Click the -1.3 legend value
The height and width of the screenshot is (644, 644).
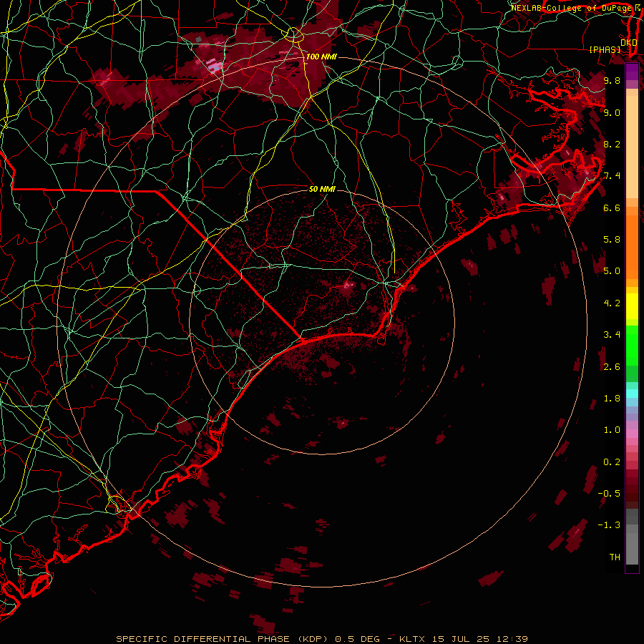[609, 525]
